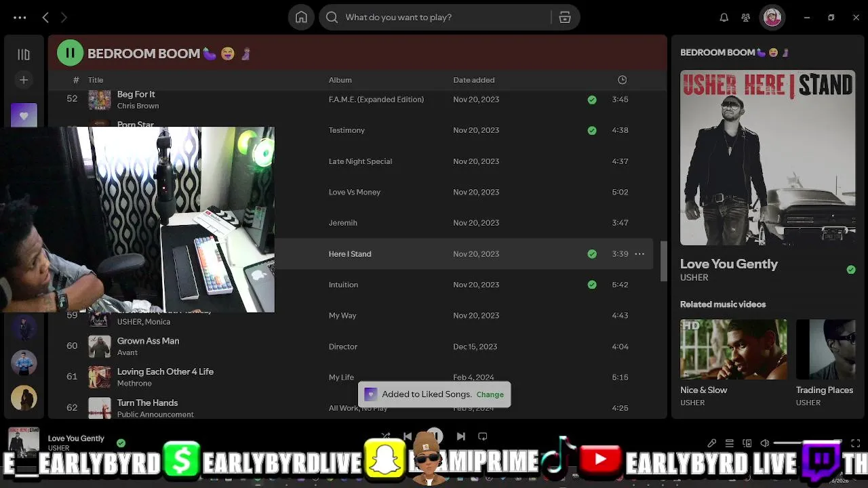Toggle shuffle in the player controls
The height and width of the screenshot is (488, 868).
pyautogui.click(x=386, y=436)
